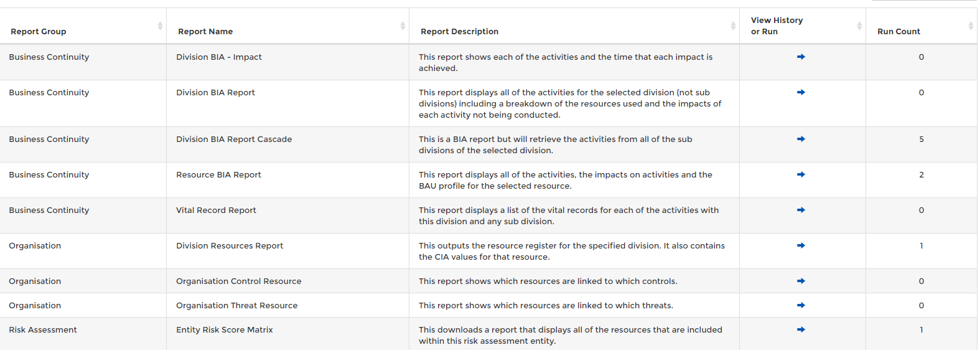
Task: Click run count 5 for BIA Cascade
Action: point(922,139)
